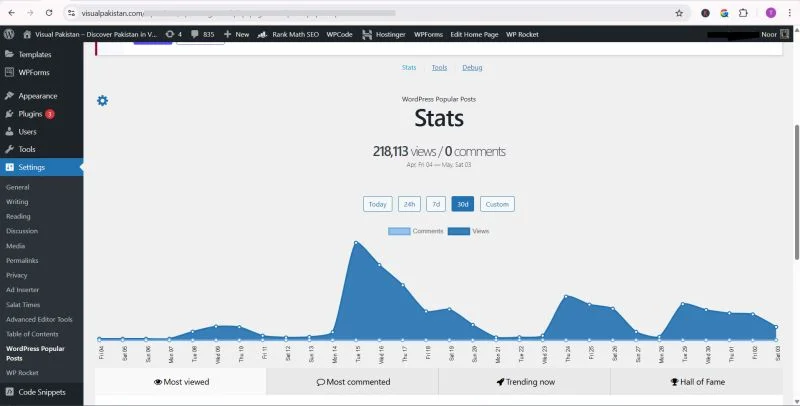This screenshot has width=800, height=406.
Task: Toggle Comments dataset in chart legend
Action: point(415,232)
